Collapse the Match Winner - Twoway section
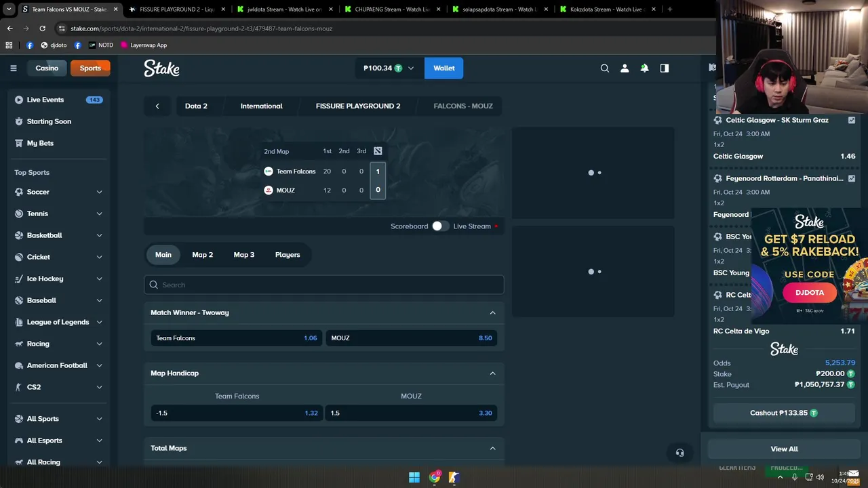868x488 pixels. [x=492, y=312]
